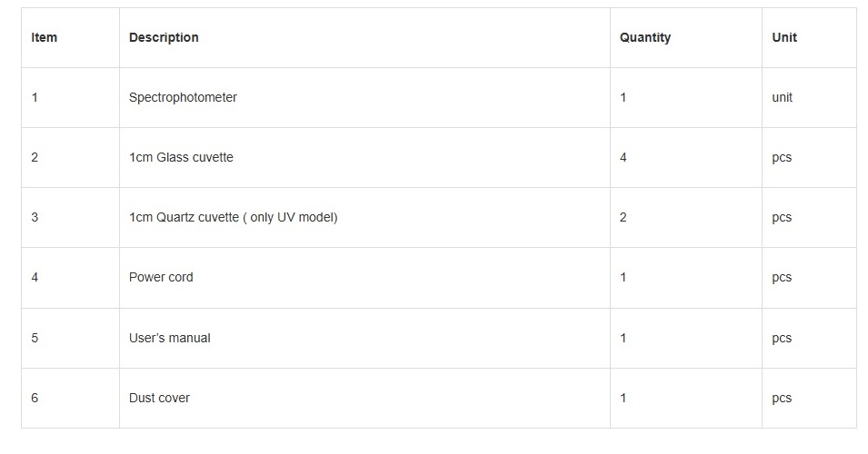This screenshot has width=868, height=454.
Task: Click the Item column header
Action: coord(44,37)
